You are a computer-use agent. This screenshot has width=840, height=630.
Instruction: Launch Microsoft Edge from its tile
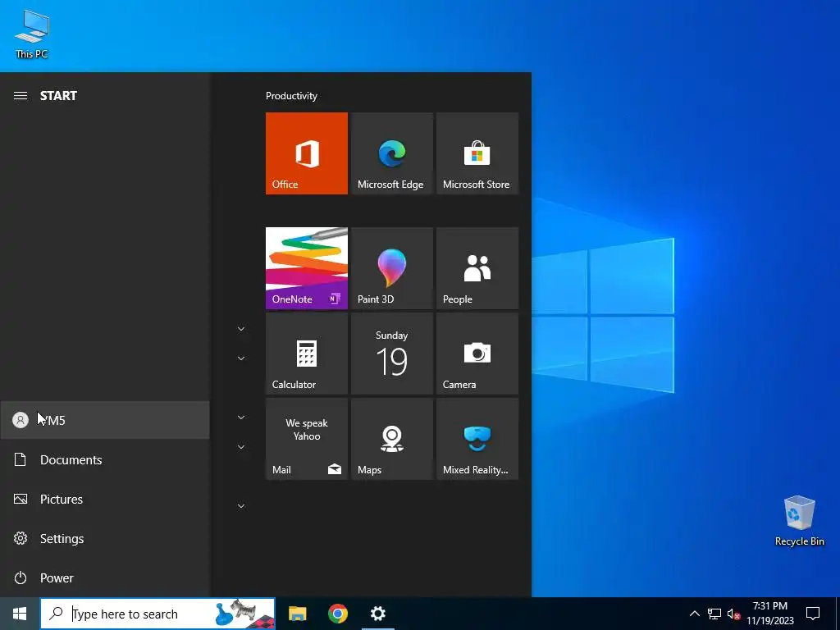[x=391, y=153]
